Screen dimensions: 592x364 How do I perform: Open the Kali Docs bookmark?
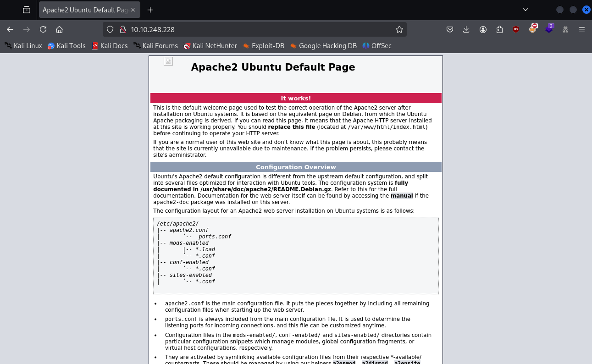pyautogui.click(x=110, y=46)
